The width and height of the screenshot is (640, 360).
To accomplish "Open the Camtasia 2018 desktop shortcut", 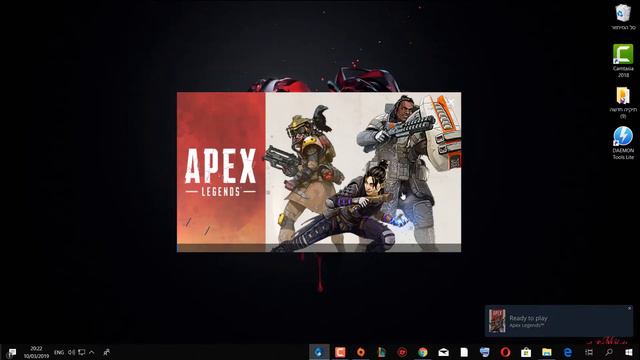I will [x=623, y=60].
